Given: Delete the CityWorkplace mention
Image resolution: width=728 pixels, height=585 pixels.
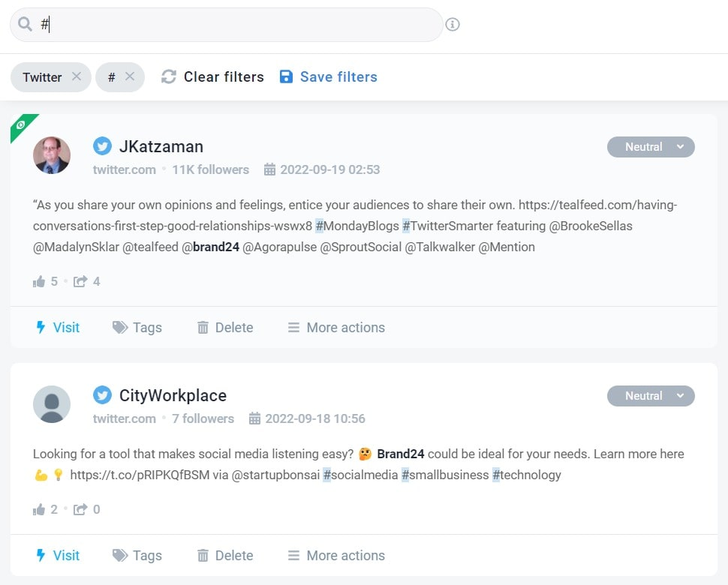Looking at the screenshot, I should pyautogui.click(x=225, y=555).
